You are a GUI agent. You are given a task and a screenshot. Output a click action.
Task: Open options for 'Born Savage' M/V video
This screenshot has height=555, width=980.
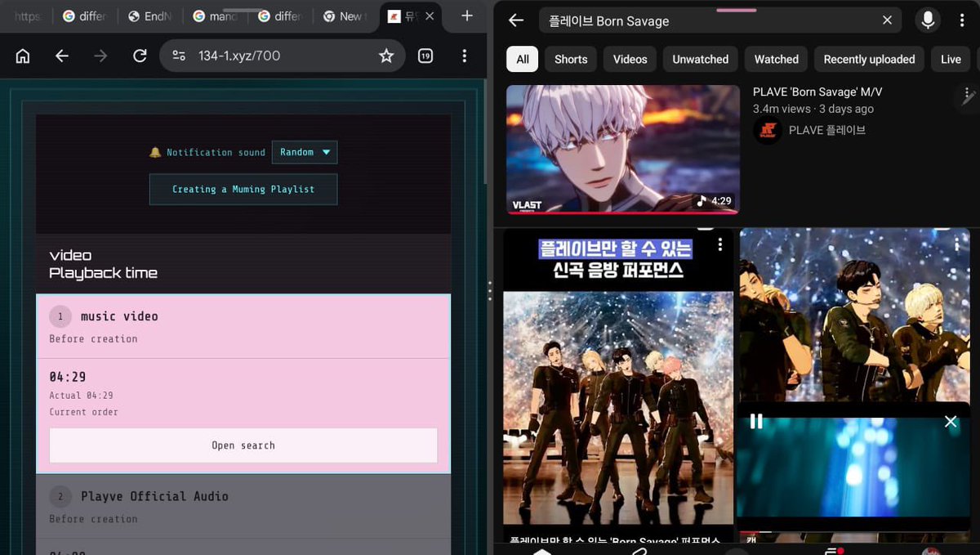[967, 92]
